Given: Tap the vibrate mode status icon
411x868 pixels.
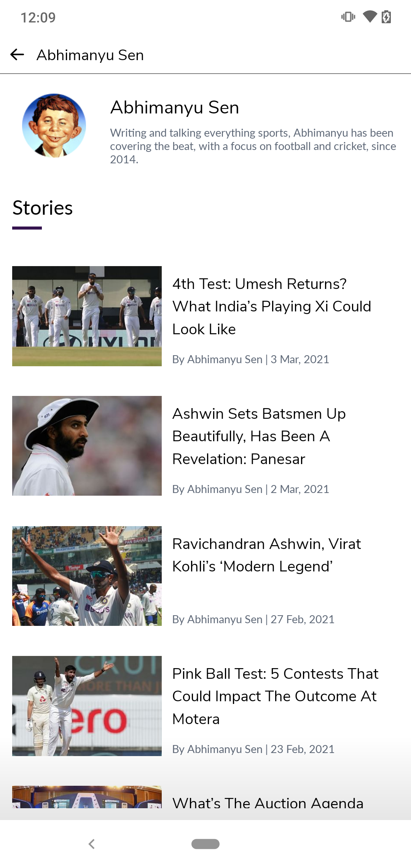Looking at the screenshot, I should tap(348, 17).
